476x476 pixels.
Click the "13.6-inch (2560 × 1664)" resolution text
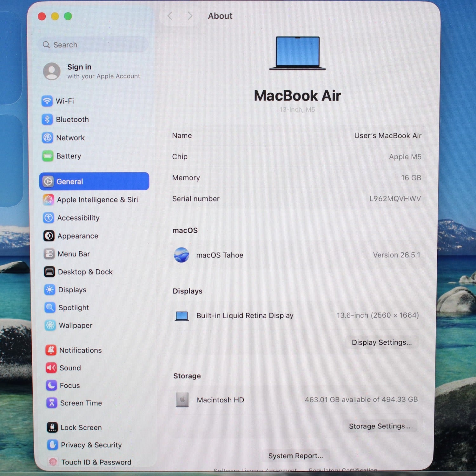(x=378, y=315)
